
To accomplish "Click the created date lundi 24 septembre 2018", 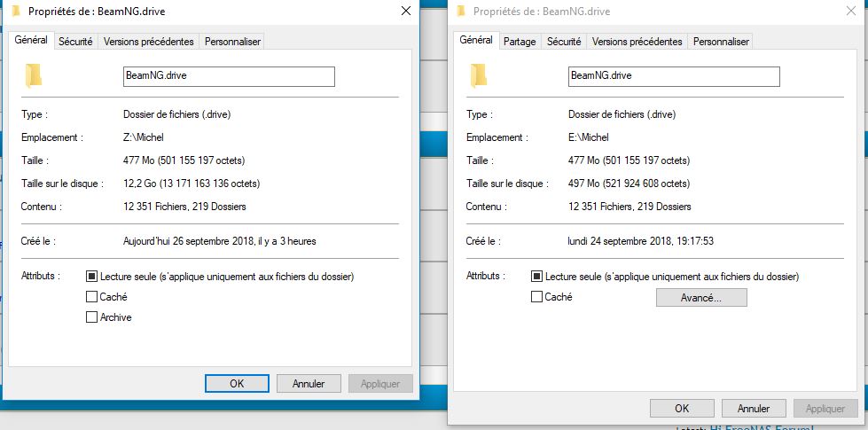I will pyautogui.click(x=639, y=241).
